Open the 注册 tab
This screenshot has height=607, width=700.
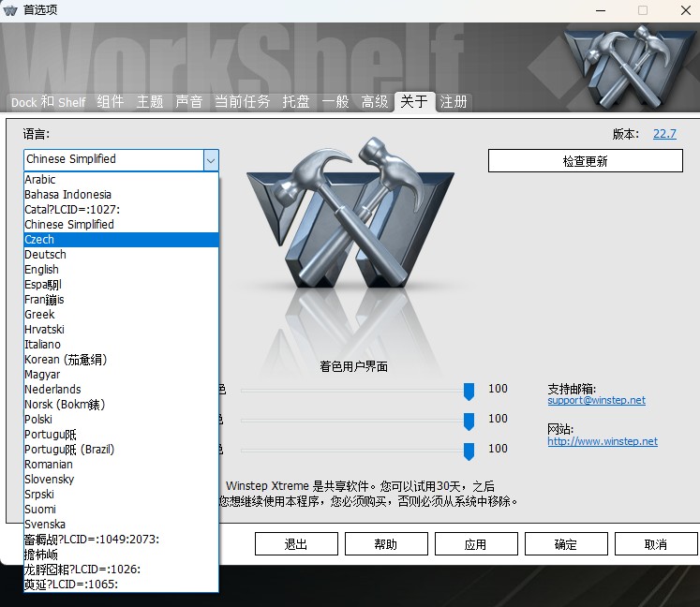point(454,102)
